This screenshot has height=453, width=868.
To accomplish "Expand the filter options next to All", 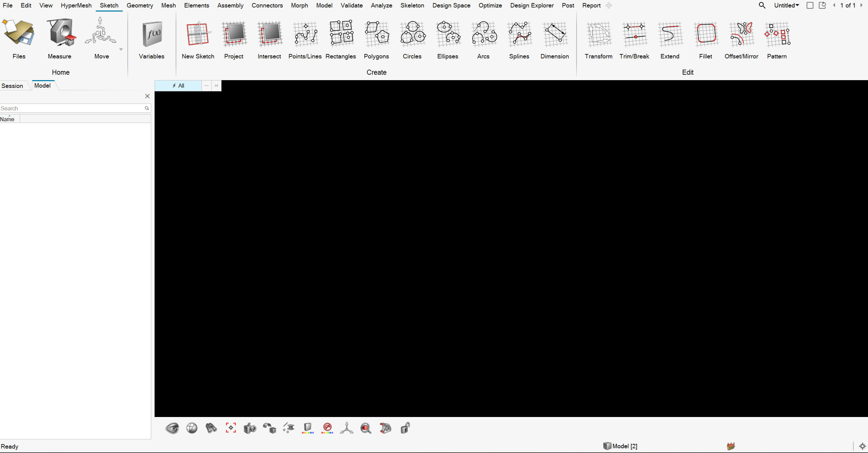I will (206, 86).
